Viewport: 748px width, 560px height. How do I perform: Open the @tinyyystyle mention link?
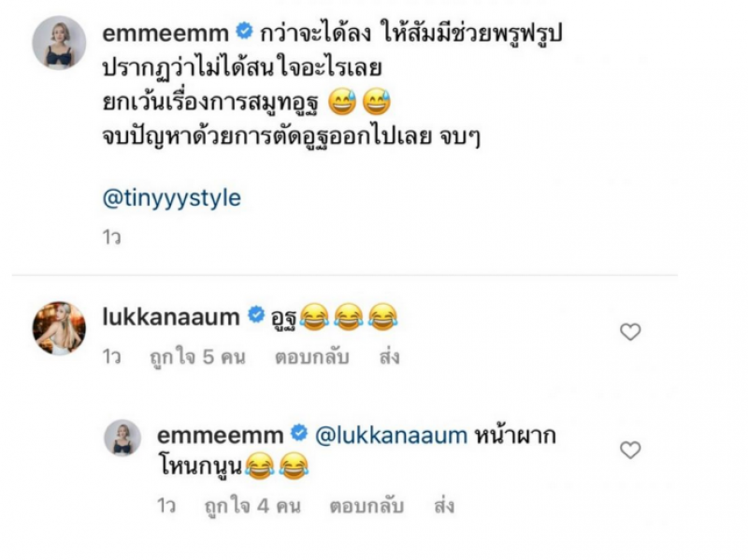(x=172, y=198)
